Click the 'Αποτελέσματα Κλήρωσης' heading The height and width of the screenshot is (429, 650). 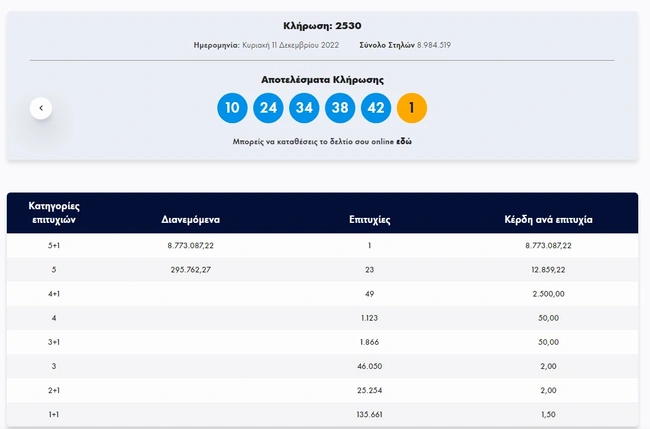point(322,80)
